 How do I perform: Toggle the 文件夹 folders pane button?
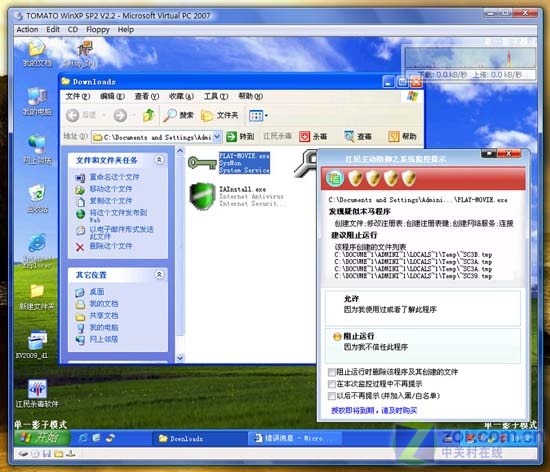coord(220,115)
